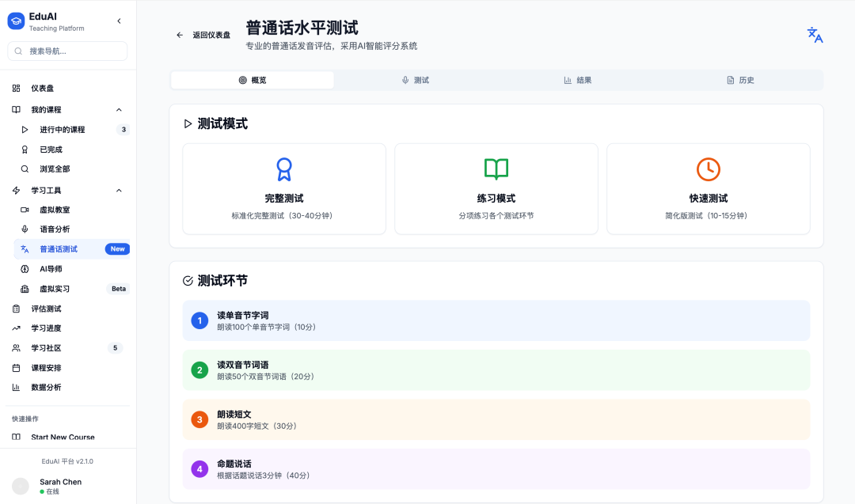Go back via 返回仪表盘
Image resolution: width=855 pixels, height=504 pixels.
203,35
